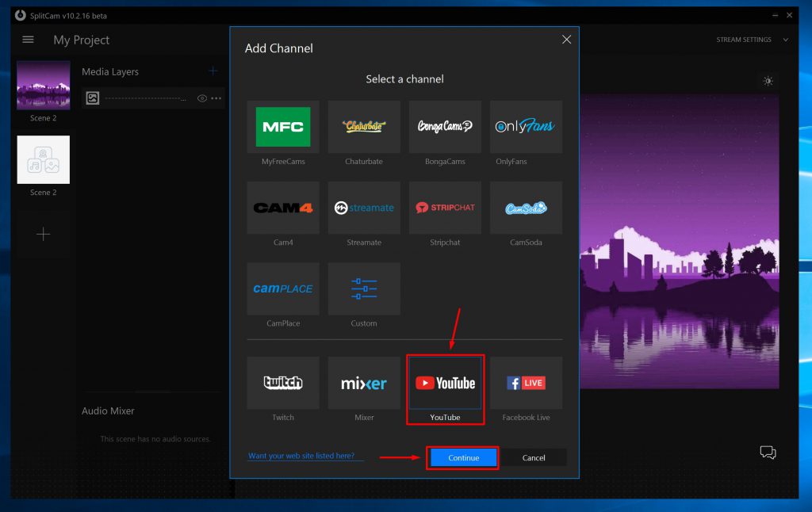The width and height of the screenshot is (812, 512).
Task: Click the purple preview canvas image
Action: pos(679,241)
